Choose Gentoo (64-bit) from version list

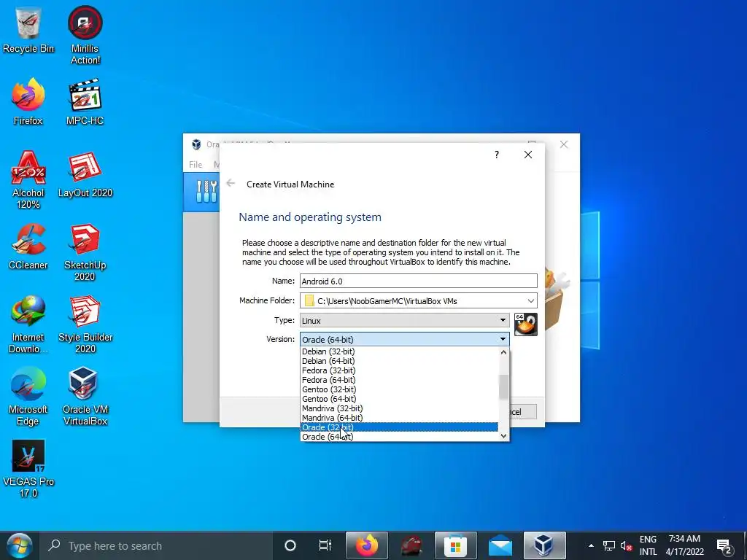pos(399,399)
